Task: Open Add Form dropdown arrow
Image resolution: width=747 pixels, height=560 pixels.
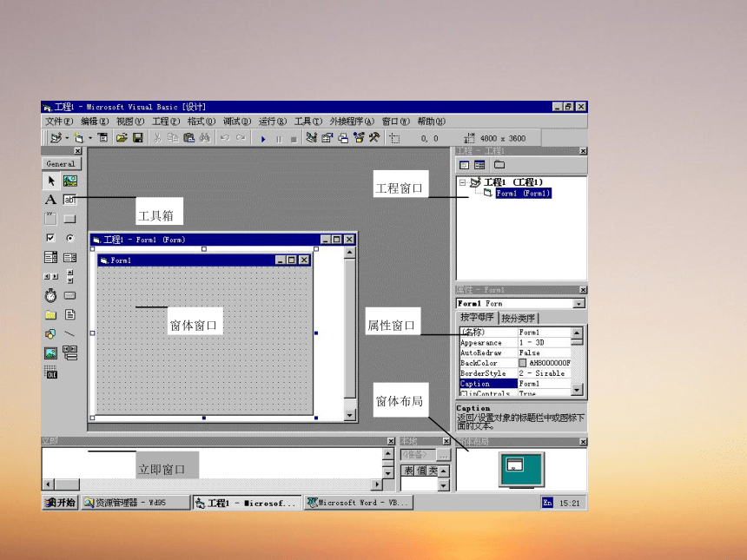Action: click(90, 139)
